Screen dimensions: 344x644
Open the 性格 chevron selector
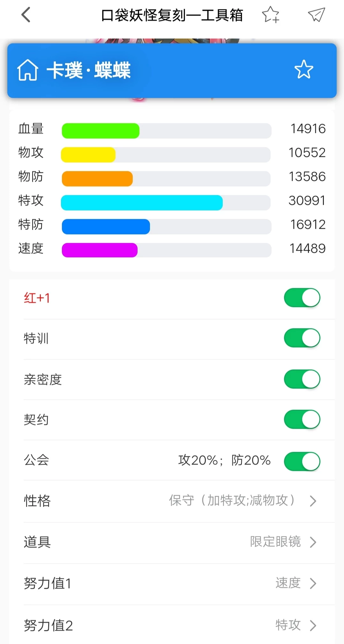click(x=313, y=501)
